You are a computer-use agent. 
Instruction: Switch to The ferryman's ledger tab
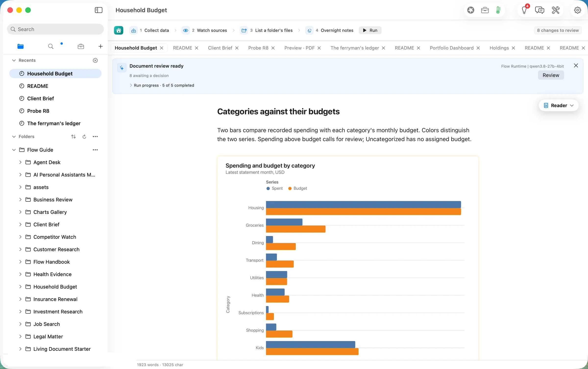click(355, 48)
